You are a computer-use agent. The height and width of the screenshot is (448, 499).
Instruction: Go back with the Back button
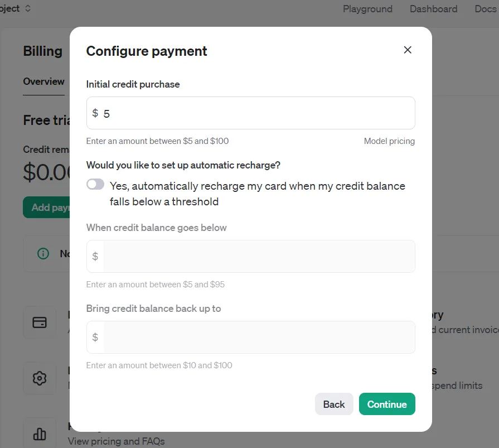tap(334, 404)
